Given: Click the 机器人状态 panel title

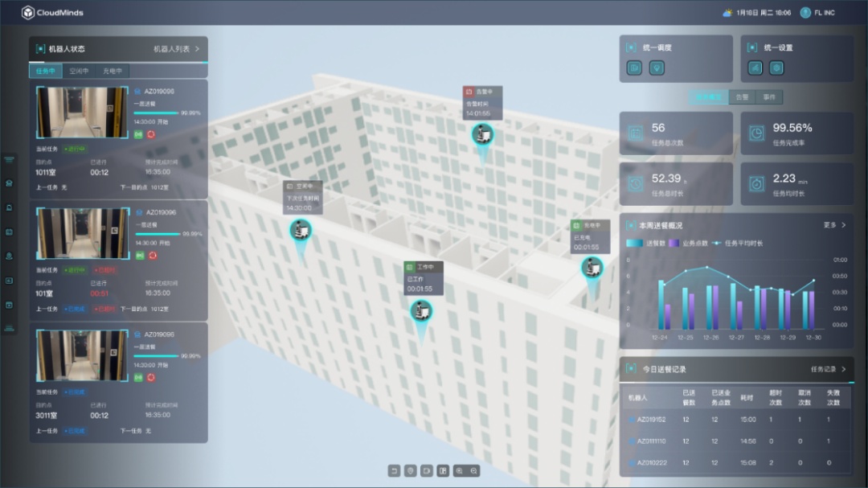Looking at the screenshot, I should point(67,49).
